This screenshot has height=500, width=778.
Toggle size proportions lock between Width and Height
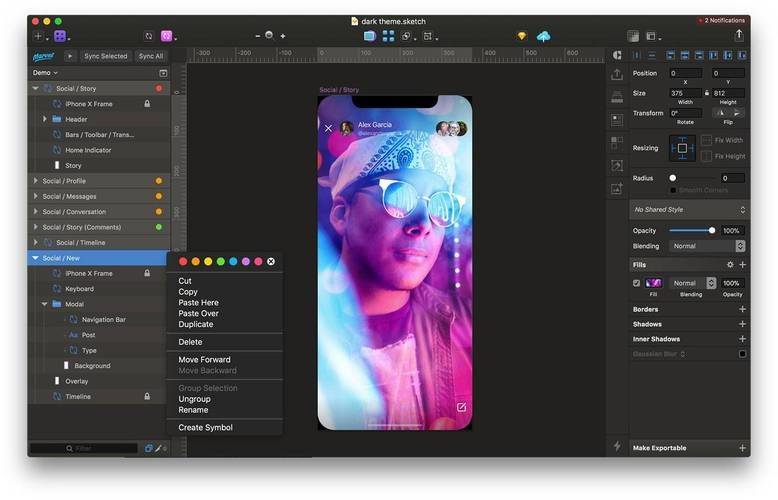[x=707, y=93]
